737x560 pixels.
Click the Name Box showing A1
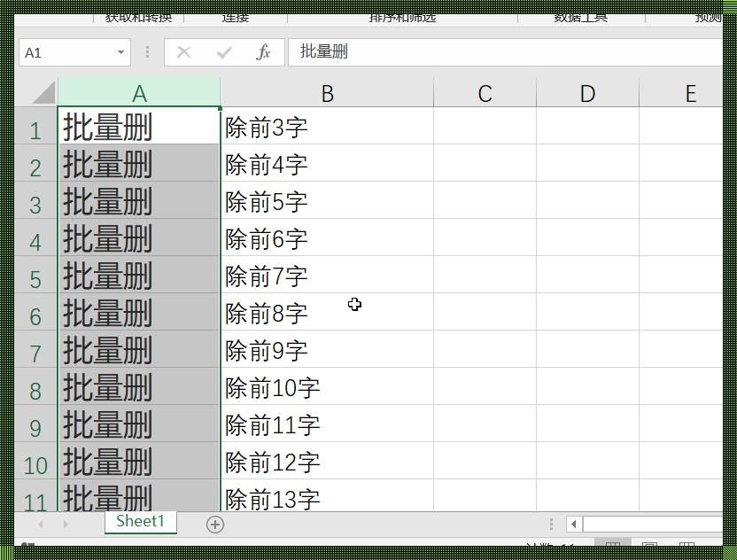74,52
